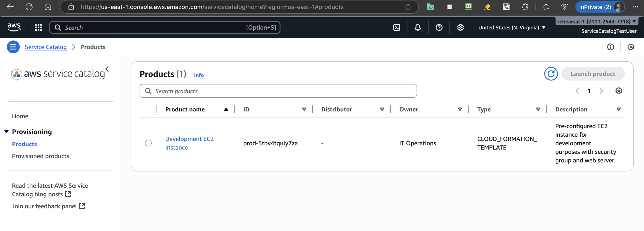Image resolution: width=644 pixels, height=231 pixels.
Task: Open the highlighter pen extension
Action: click(x=487, y=7)
